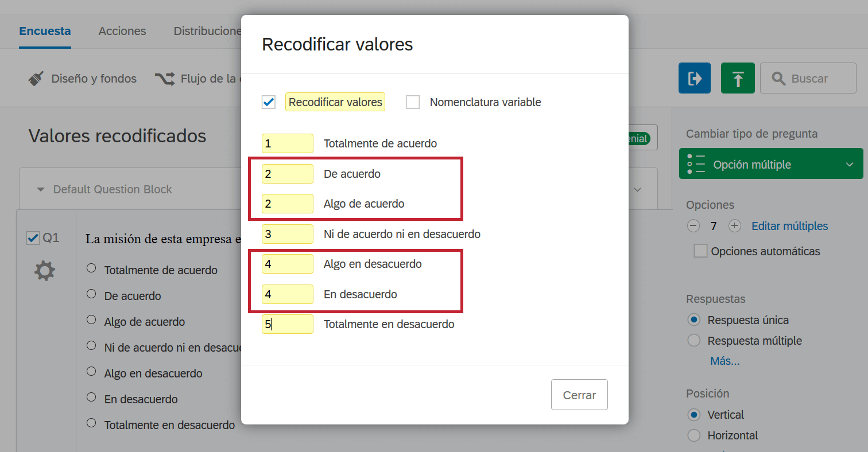Click the green import arrow icon
The height and width of the screenshot is (452, 868).
pos(737,78)
